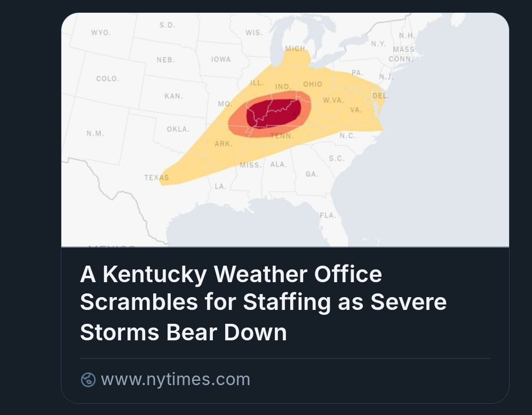Open the www.nytimes.com link
The width and height of the screenshot is (532, 415).
(175, 380)
